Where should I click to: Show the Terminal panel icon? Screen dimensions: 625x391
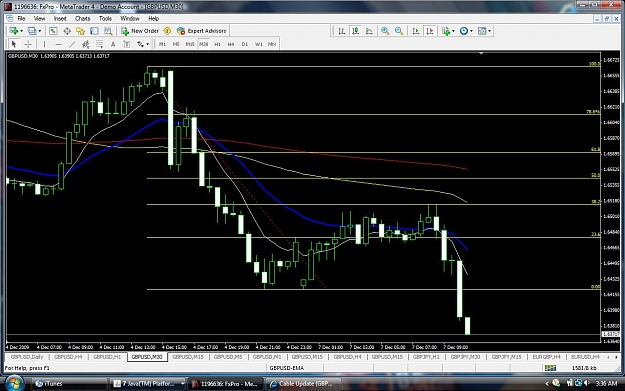tap(94, 31)
